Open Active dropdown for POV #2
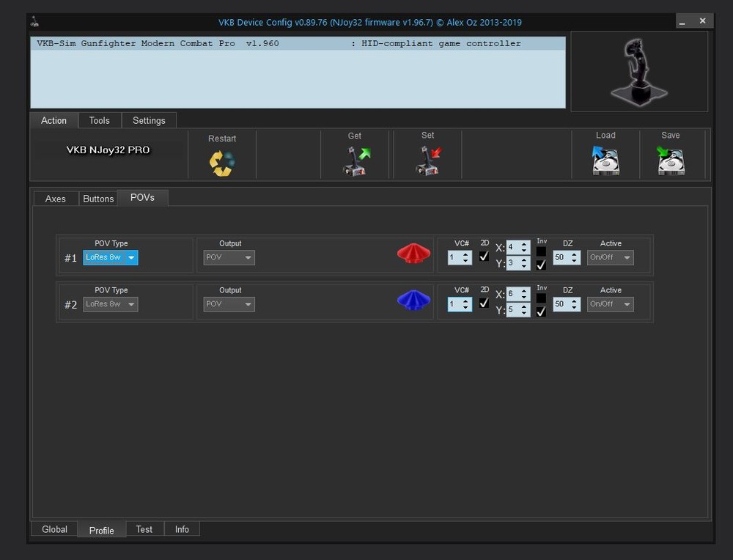 coord(611,304)
